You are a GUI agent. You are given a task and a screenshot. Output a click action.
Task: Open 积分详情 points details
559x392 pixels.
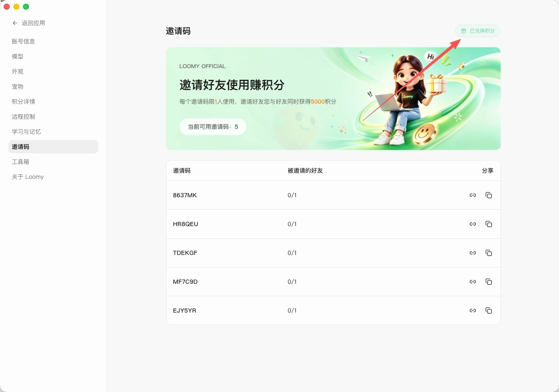pos(53,102)
